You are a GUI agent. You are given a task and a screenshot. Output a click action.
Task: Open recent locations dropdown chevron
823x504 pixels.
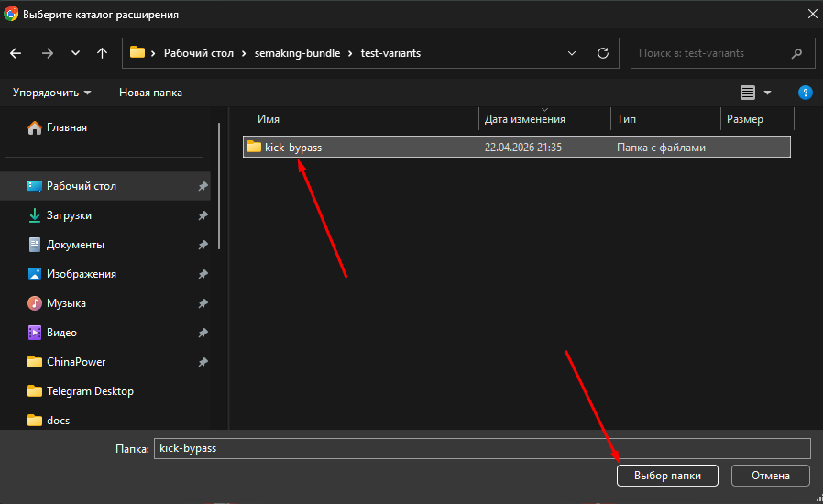(75, 53)
